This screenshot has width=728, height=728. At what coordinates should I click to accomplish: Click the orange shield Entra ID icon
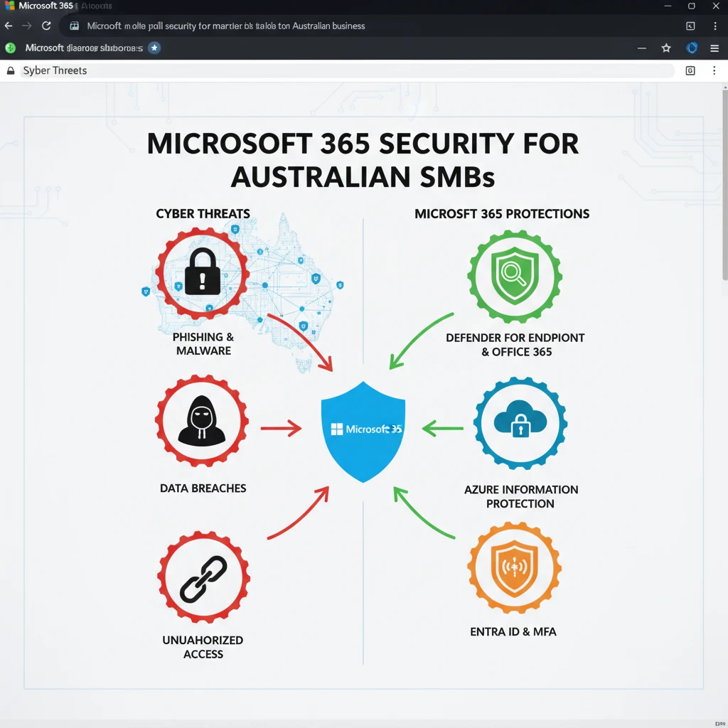(x=515, y=568)
